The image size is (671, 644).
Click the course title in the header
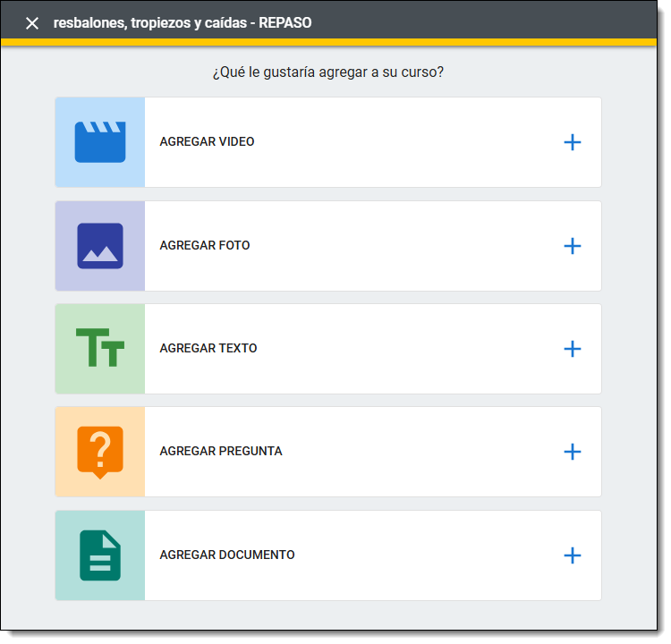pos(183,23)
